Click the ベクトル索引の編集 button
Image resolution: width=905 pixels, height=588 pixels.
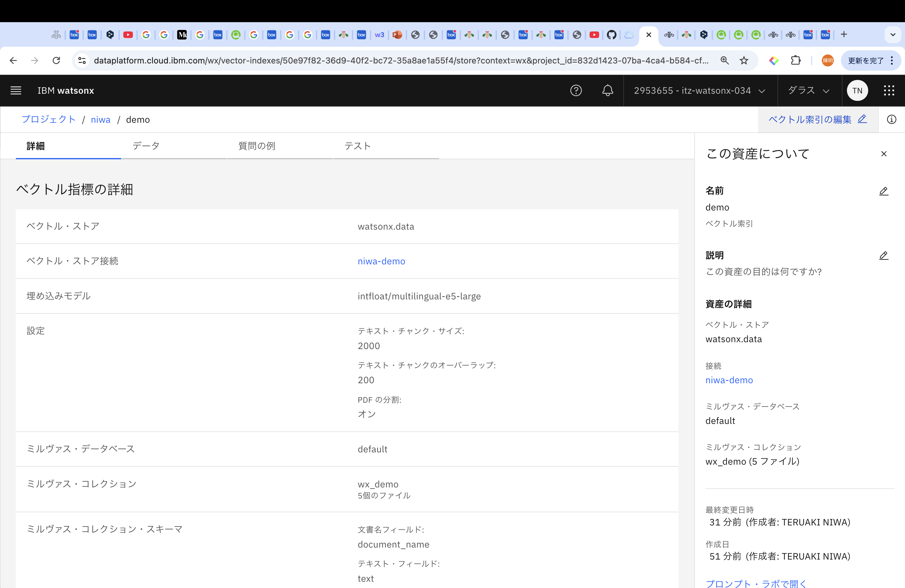tap(817, 119)
